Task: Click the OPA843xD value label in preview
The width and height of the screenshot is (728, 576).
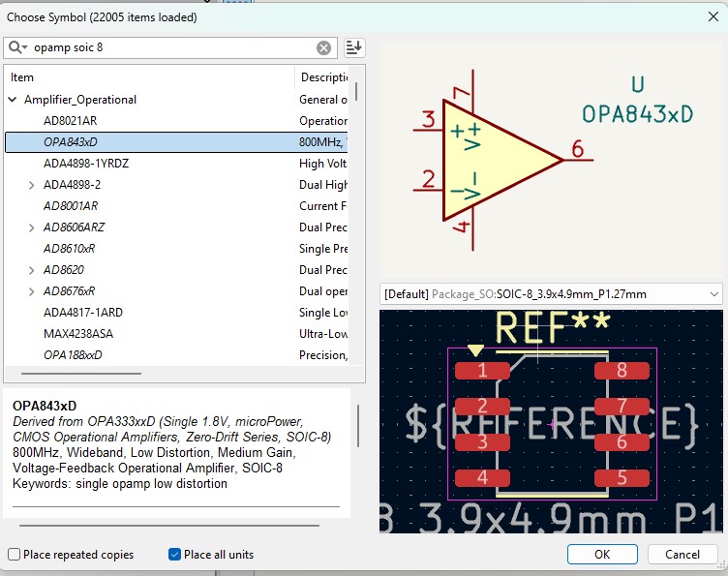Action: tap(637, 114)
